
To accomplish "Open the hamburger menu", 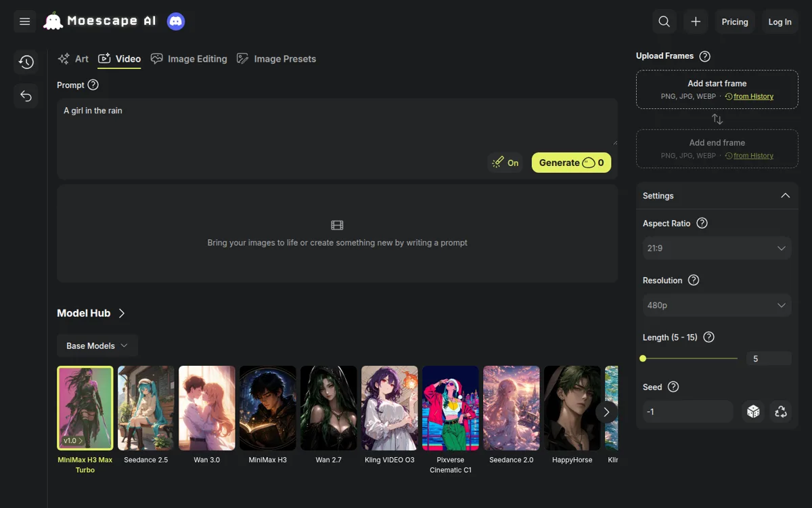I will coord(25,22).
